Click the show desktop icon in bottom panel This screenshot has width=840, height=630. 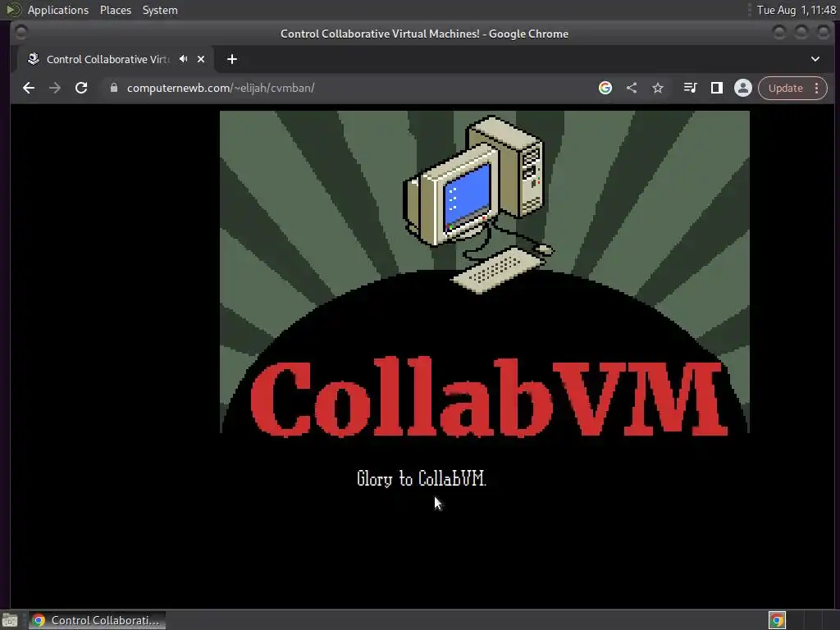point(10,620)
